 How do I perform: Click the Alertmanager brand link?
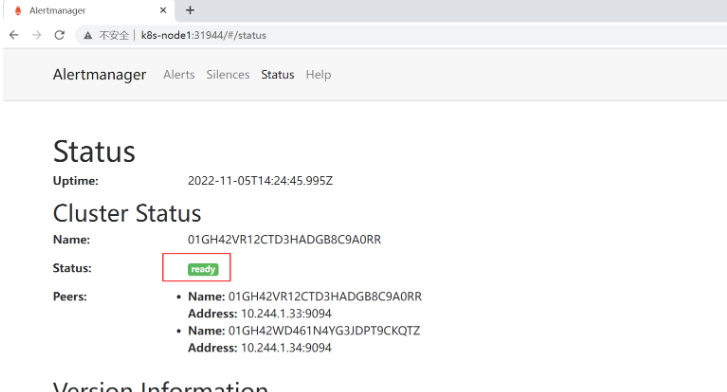pyautogui.click(x=99, y=75)
